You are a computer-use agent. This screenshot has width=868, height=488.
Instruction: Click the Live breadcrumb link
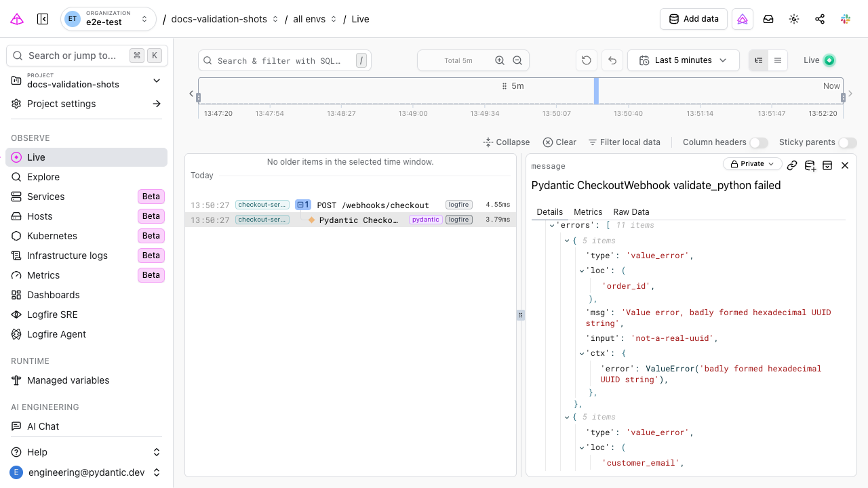[361, 19]
